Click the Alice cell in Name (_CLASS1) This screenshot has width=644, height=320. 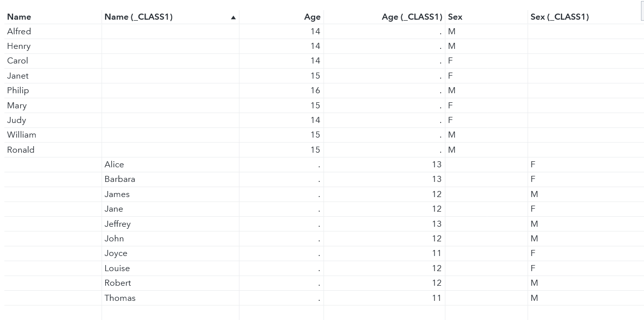tap(114, 165)
